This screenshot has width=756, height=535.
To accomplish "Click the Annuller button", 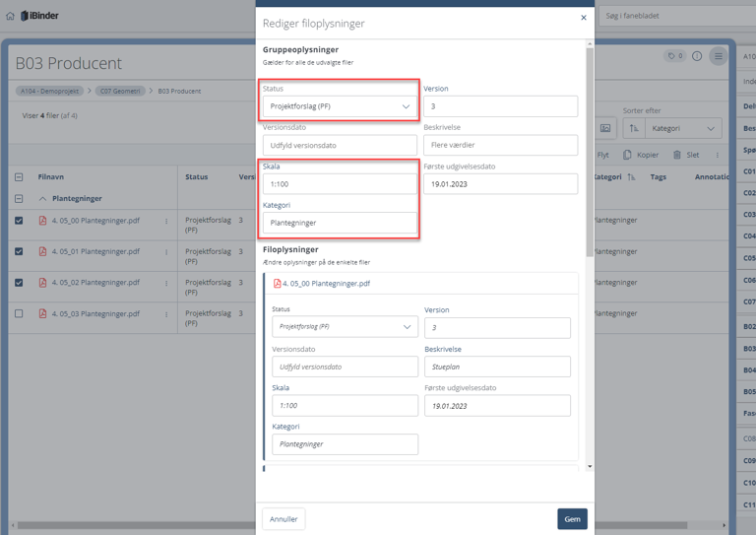I will pos(283,519).
